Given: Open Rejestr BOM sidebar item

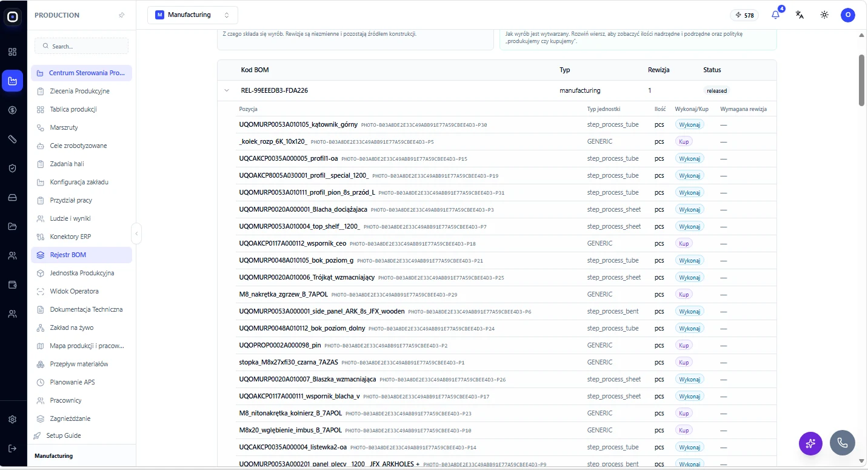Looking at the screenshot, I should [x=81, y=255].
